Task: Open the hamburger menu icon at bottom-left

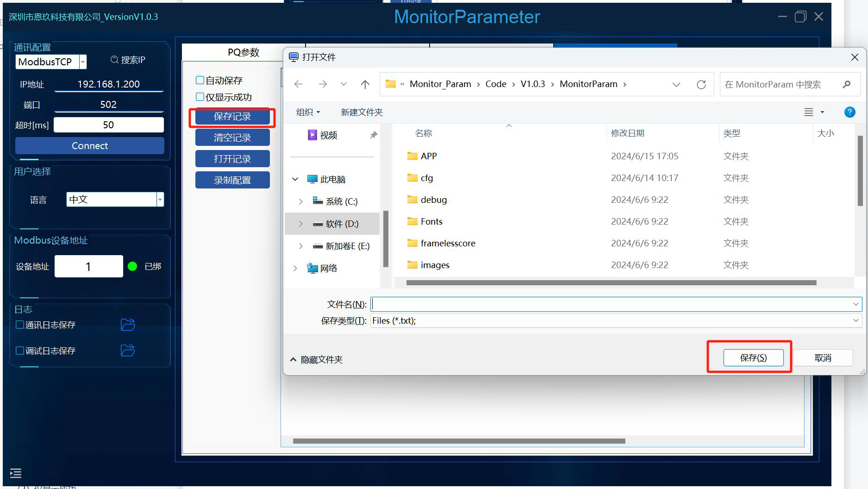Action: [16, 473]
